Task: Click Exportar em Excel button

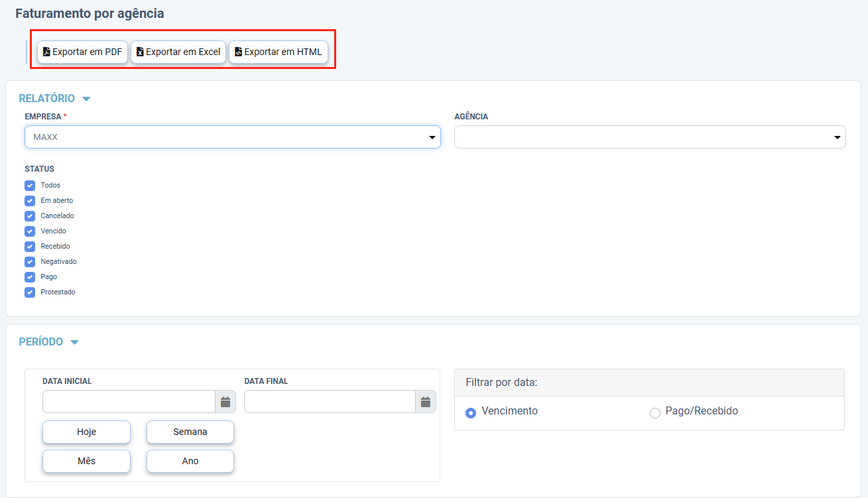Action: click(x=178, y=52)
